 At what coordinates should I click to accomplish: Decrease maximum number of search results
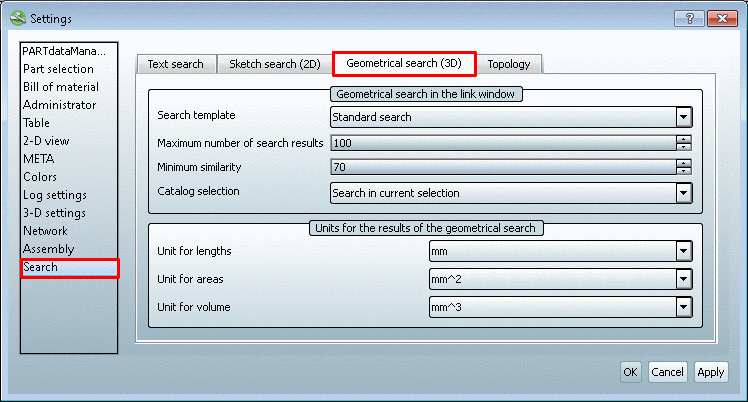(684, 147)
